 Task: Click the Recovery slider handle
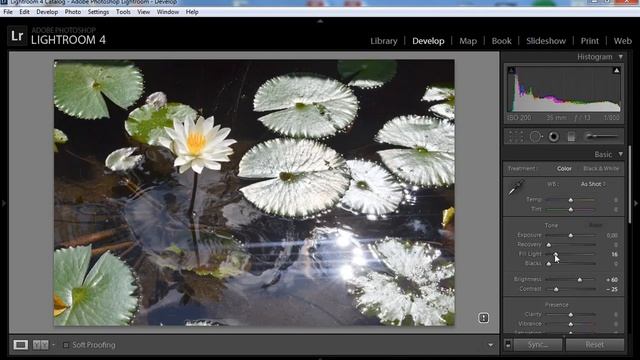(549, 245)
